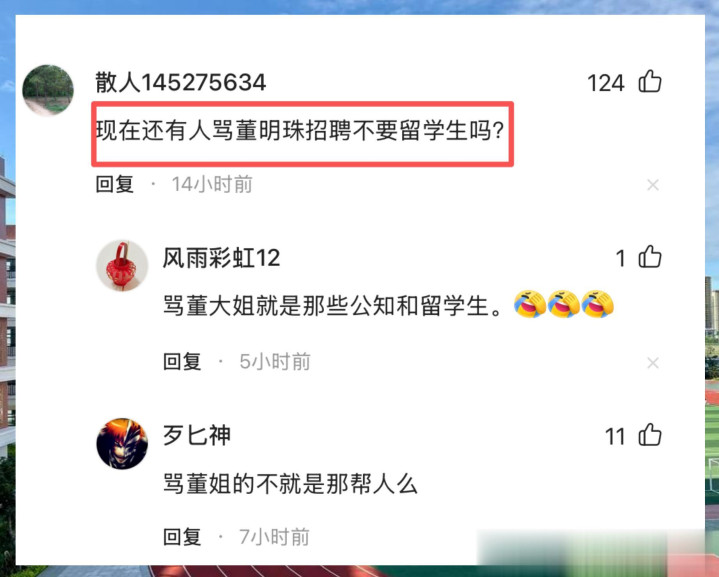Screen dimensions: 719x577
Task: Open username 散人145275634
Action: (180, 83)
